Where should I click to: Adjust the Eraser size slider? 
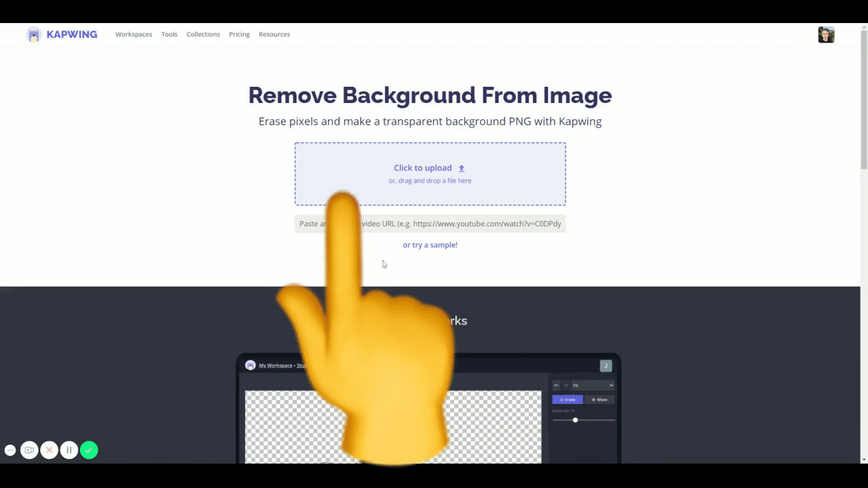click(x=575, y=420)
